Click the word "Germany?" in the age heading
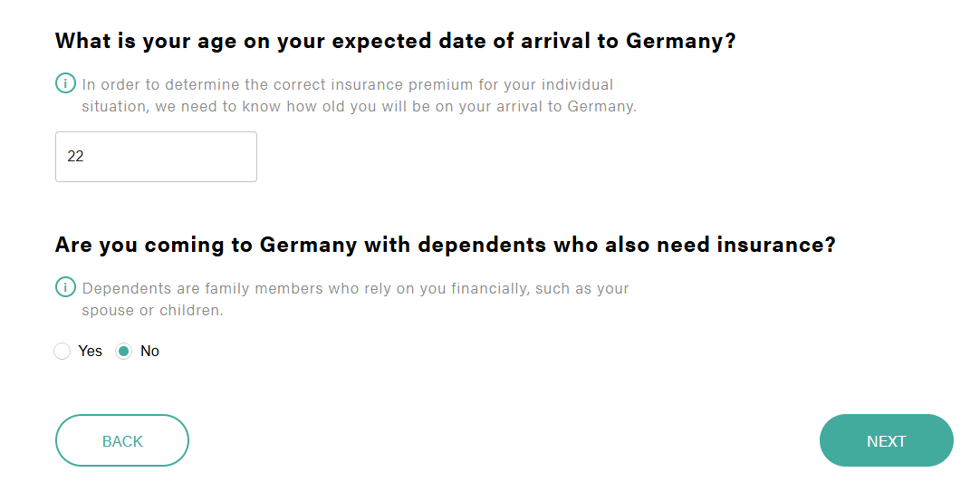This screenshot has height=492, width=980. pyautogui.click(x=681, y=41)
